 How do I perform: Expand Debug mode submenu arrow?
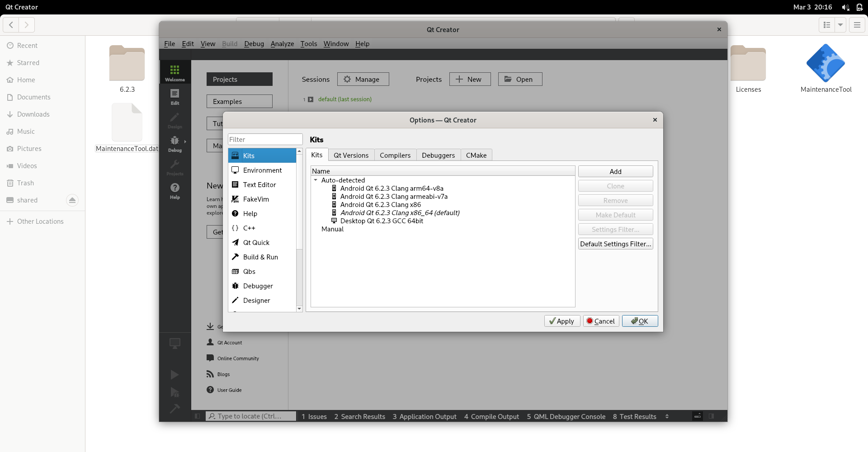(185, 141)
